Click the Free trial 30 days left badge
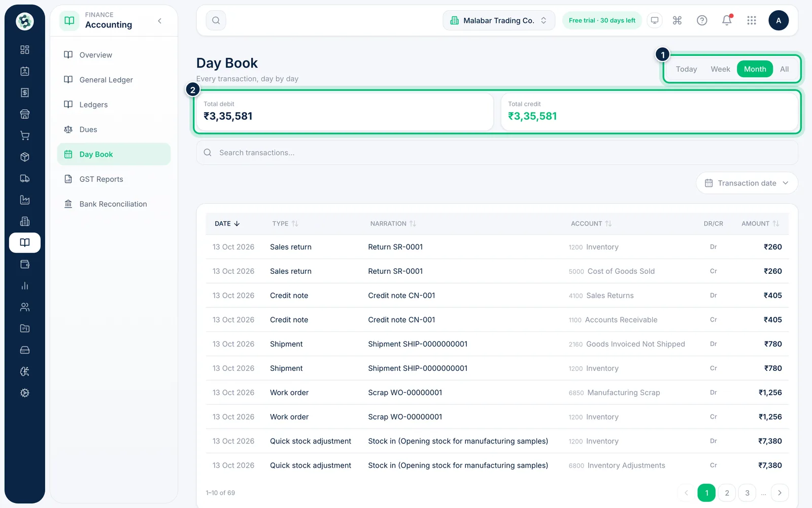812x508 pixels. point(602,20)
